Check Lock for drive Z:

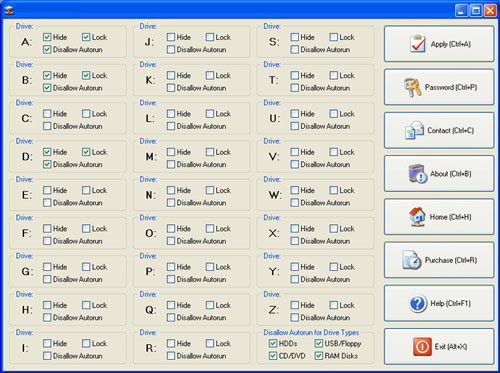click(333, 305)
